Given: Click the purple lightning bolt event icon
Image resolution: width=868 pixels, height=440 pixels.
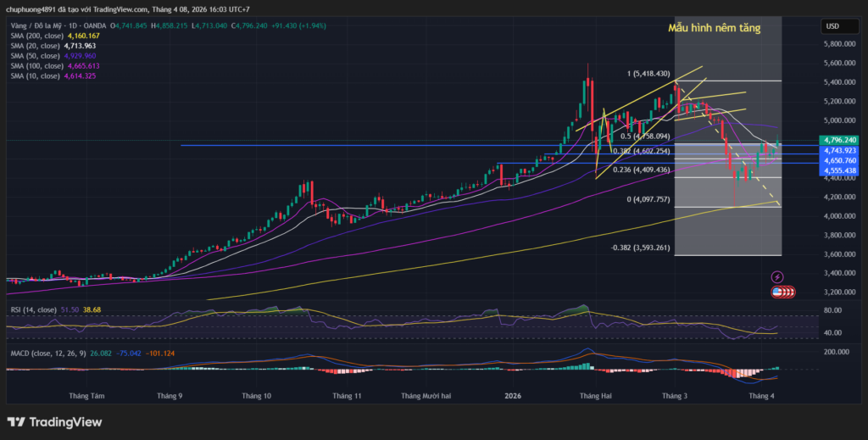Looking at the screenshot, I should tap(777, 277).
